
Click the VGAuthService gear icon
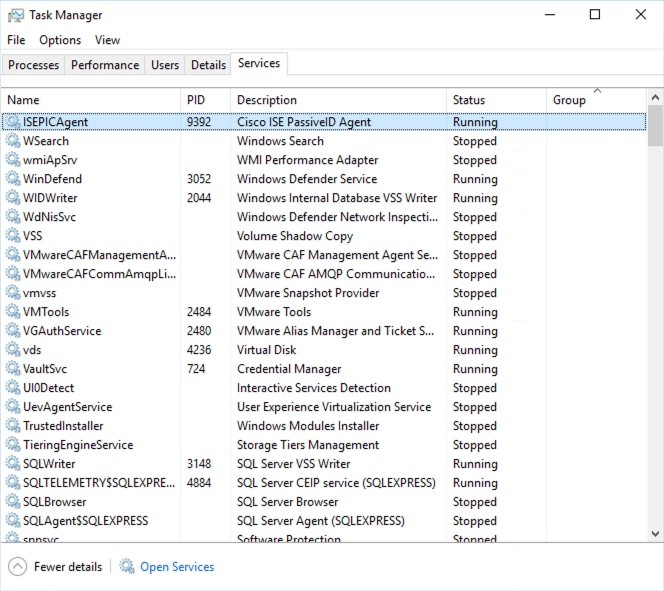click(x=13, y=331)
